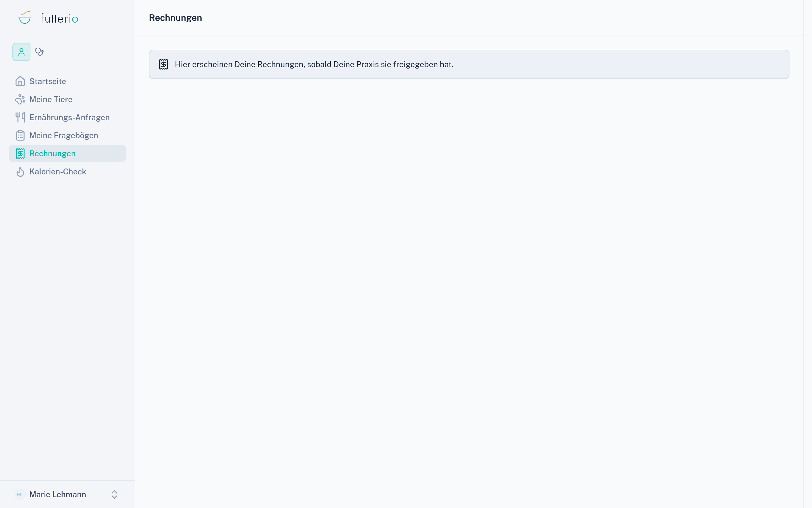Click the futterio wordmark
This screenshot has height=508, width=812.
[x=59, y=18]
